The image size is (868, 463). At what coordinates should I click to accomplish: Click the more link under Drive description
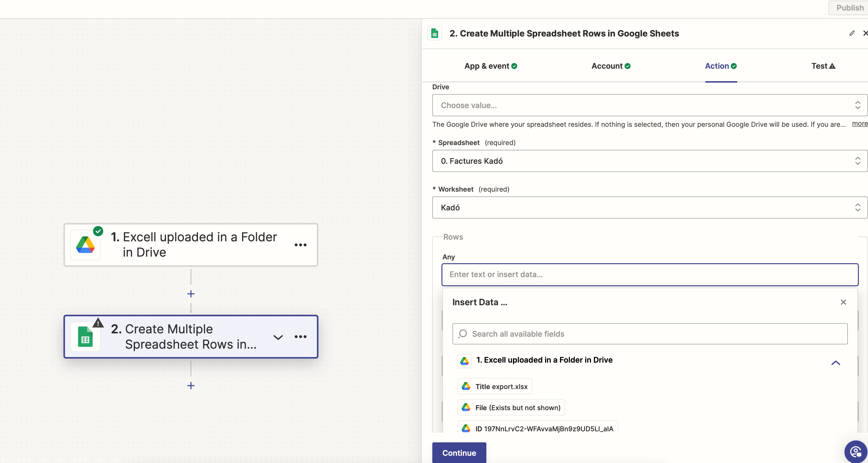click(x=859, y=124)
